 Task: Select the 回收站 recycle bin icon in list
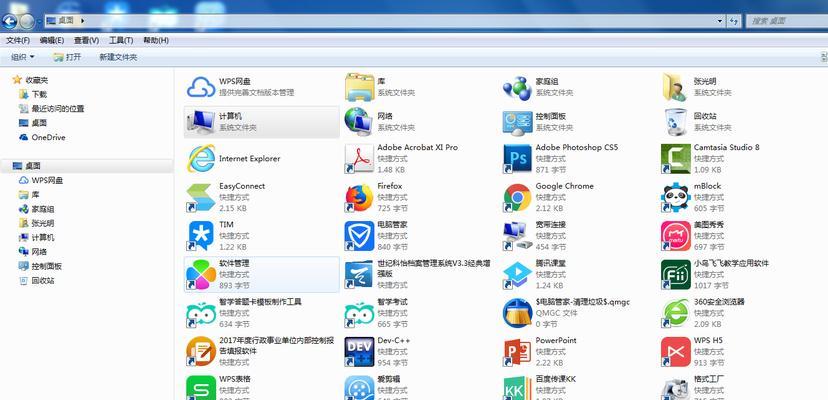[x=676, y=122]
